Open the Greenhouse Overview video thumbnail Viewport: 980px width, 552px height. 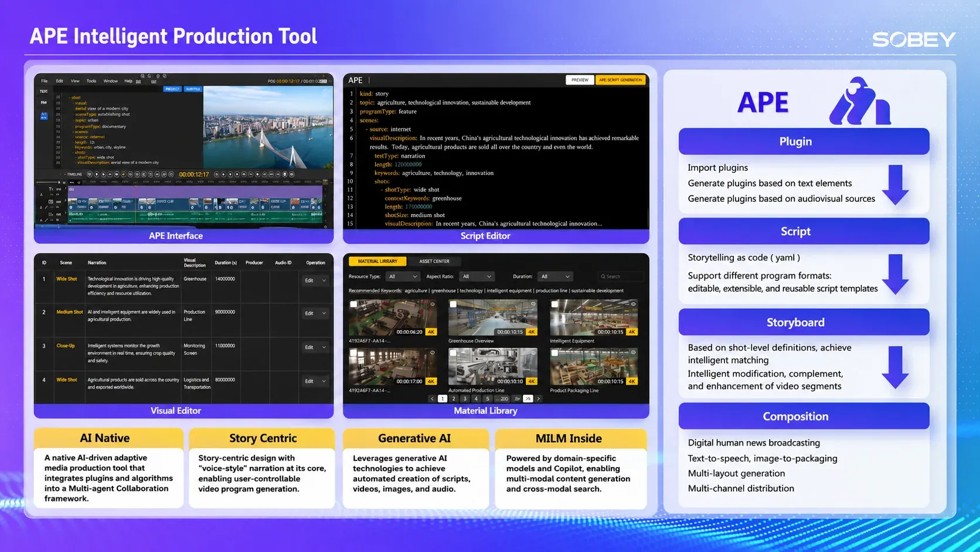pos(493,318)
